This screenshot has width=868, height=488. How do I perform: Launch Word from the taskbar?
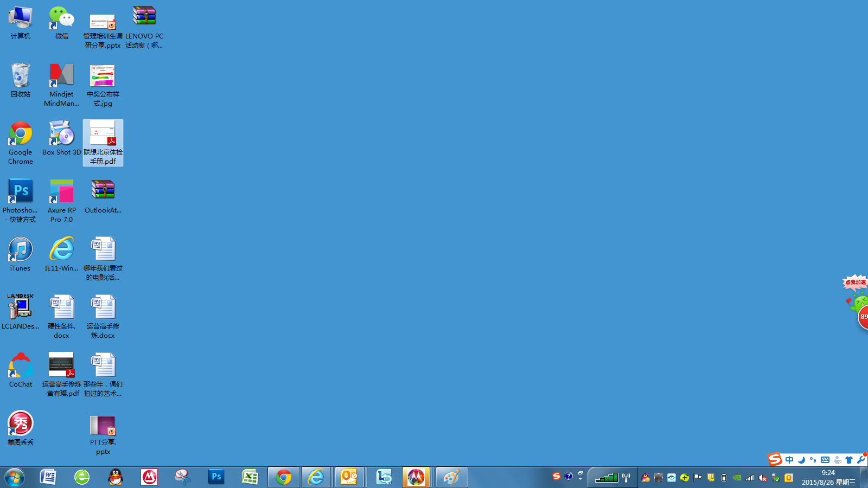48,477
